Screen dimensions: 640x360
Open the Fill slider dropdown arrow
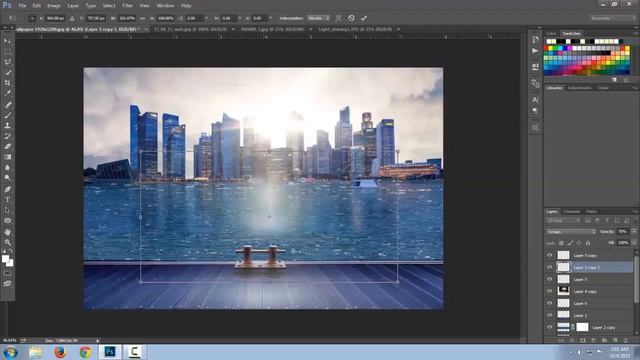click(634, 242)
